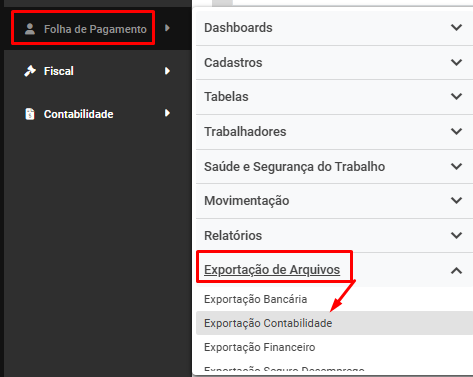The height and width of the screenshot is (377, 473).
Task: Expand the Relatórios section chevron
Action: pos(456,235)
